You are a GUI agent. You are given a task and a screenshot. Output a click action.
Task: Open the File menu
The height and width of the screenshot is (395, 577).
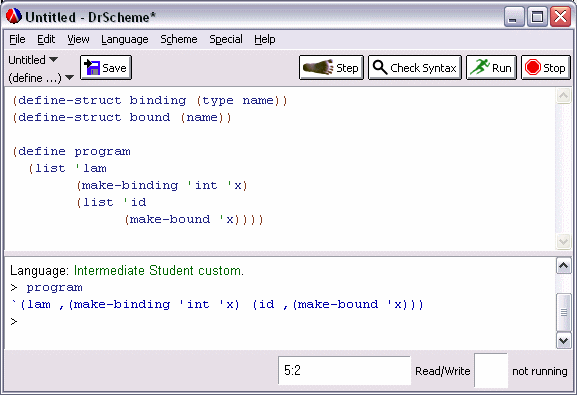click(x=17, y=39)
